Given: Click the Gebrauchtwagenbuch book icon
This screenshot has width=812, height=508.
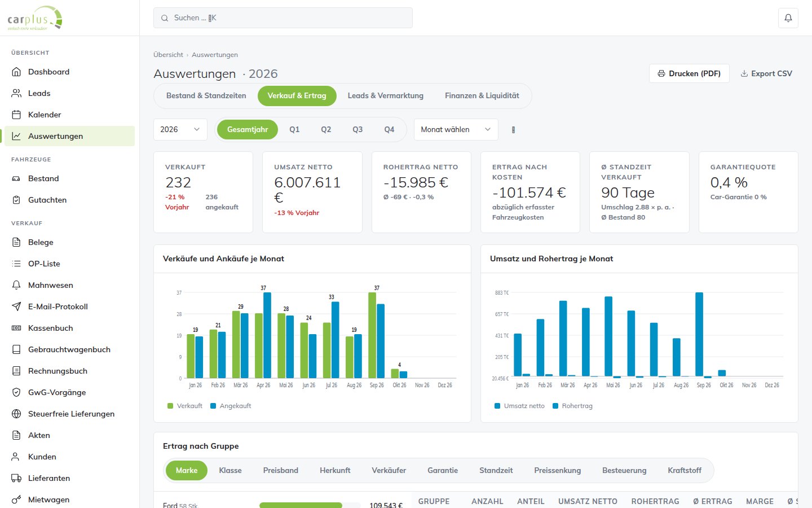Looking at the screenshot, I should [x=16, y=349].
